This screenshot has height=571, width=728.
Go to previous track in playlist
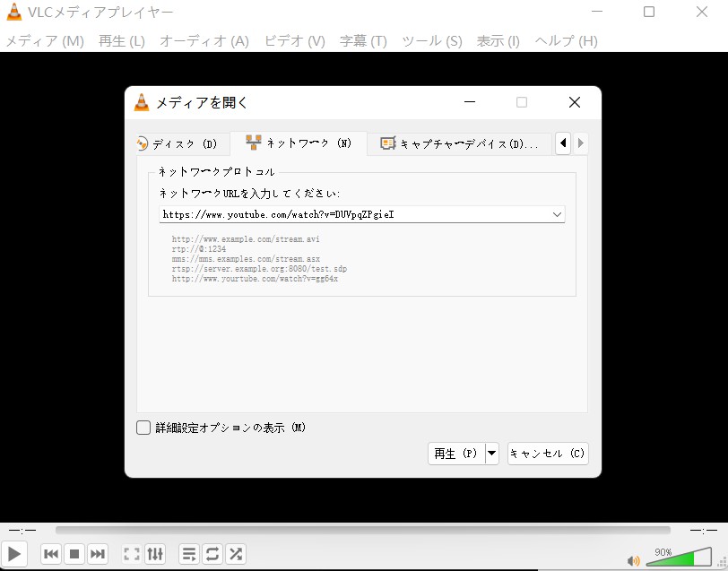click(51, 554)
